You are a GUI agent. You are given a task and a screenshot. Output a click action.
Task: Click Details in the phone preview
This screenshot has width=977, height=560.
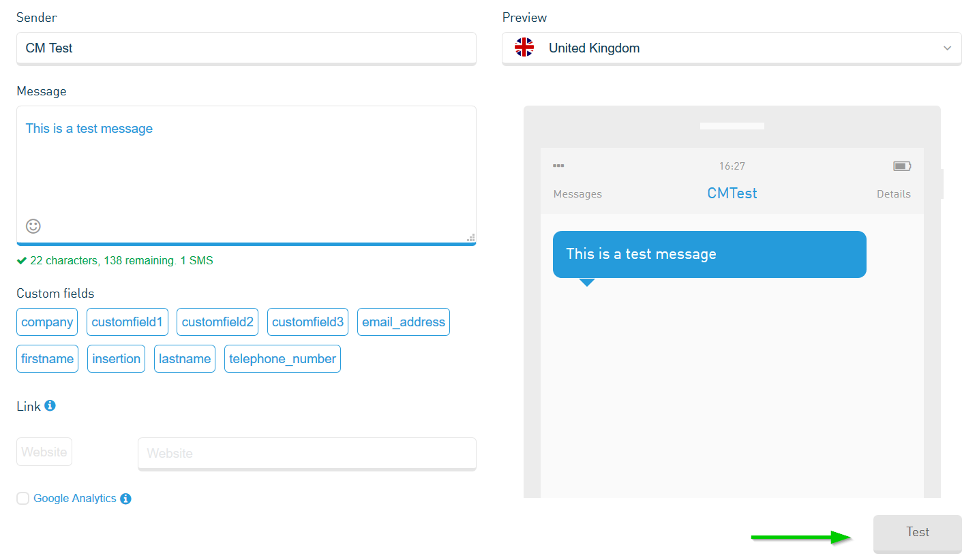(x=894, y=194)
